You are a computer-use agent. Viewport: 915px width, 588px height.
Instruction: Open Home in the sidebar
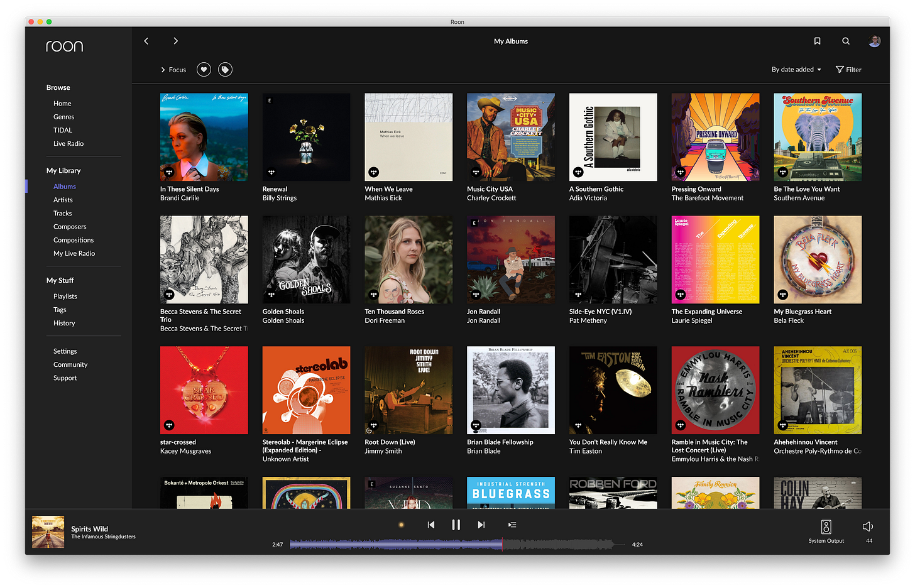pos(62,104)
